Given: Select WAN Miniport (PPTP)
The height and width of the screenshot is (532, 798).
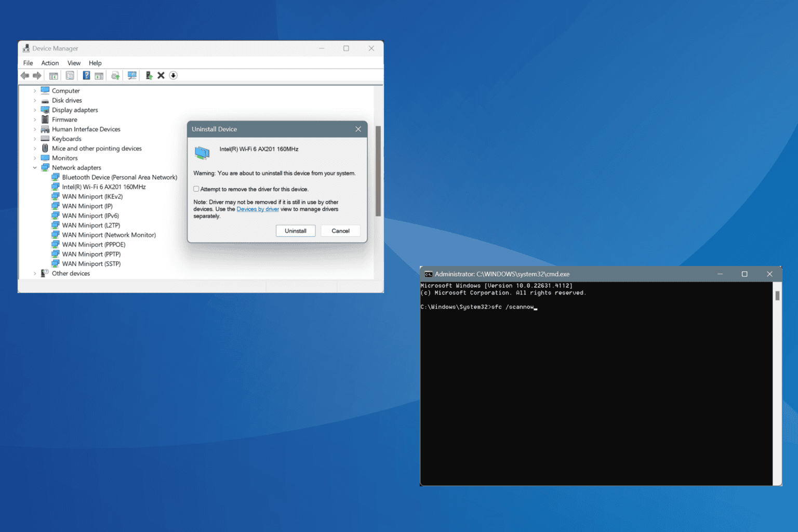Looking at the screenshot, I should [x=91, y=254].
